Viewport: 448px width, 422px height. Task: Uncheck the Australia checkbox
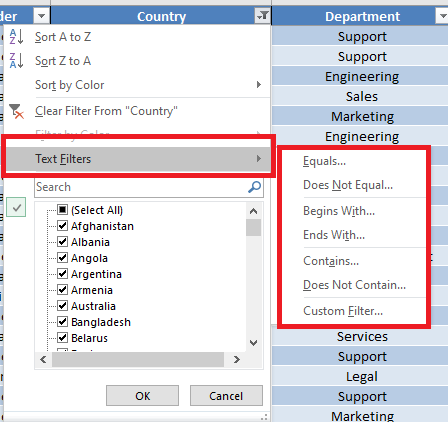(x=62, y=306)
